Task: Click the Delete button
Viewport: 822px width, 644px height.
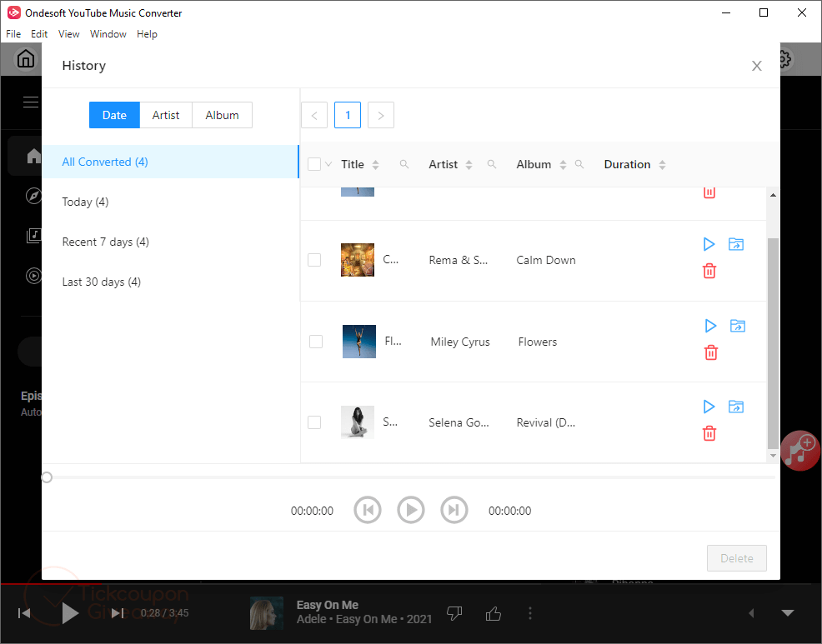Action: [x=737, y=558]
